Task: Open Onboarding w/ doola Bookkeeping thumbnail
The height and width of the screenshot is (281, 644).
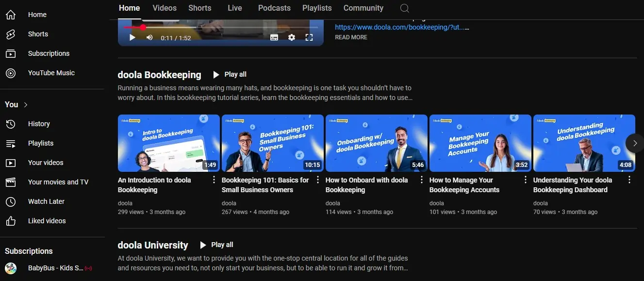Action: pos(377,143)
